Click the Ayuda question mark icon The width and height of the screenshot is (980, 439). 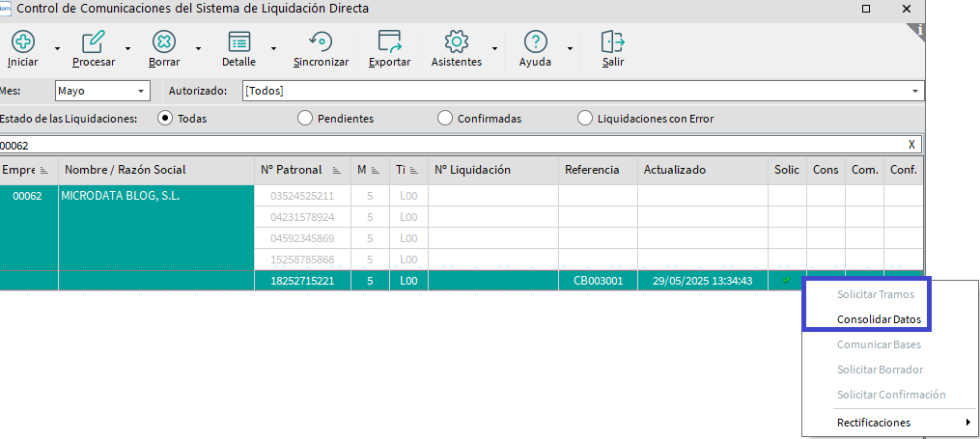[535, 42]
